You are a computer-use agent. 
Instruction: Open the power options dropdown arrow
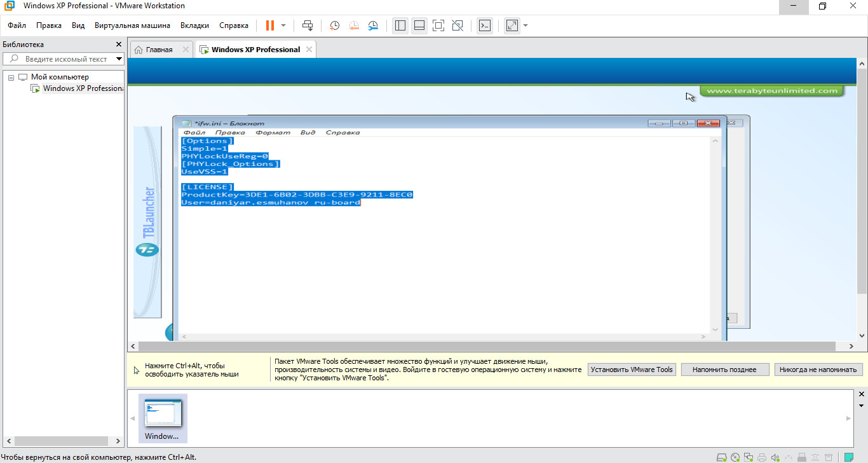click(x=283, y=25)
